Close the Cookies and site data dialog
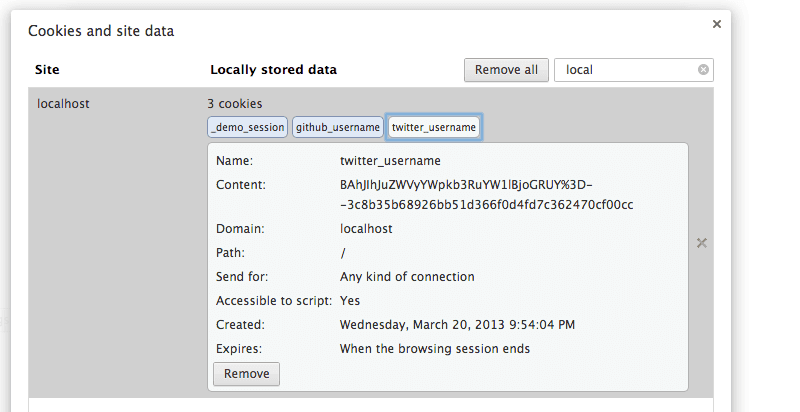Screen dimensions: 800x412 [716, 23]
